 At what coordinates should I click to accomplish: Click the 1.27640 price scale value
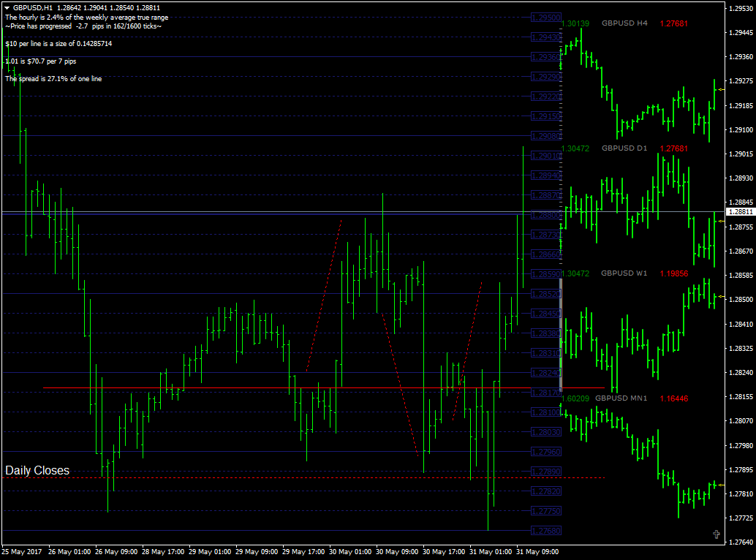click(x=741, y=542)
